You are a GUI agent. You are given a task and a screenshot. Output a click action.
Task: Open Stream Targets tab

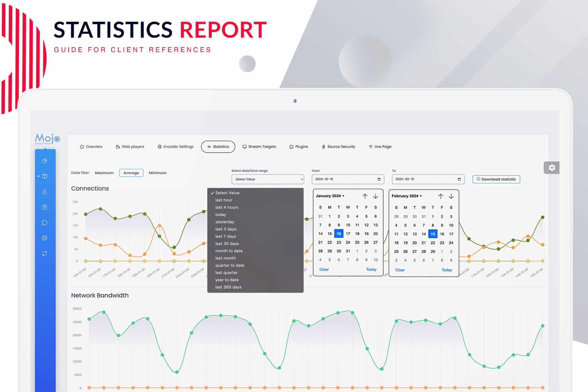(259, 147)
